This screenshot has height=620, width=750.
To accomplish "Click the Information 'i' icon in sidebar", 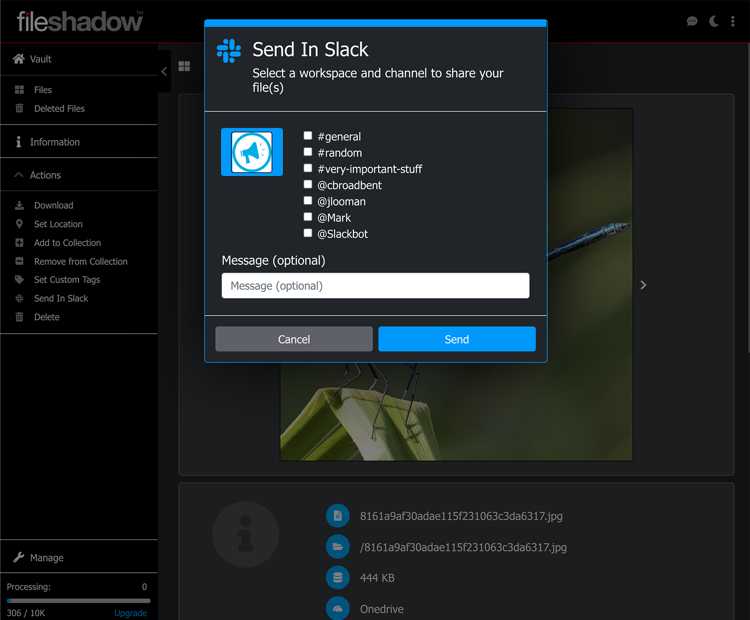I will (x=19, y=142).
